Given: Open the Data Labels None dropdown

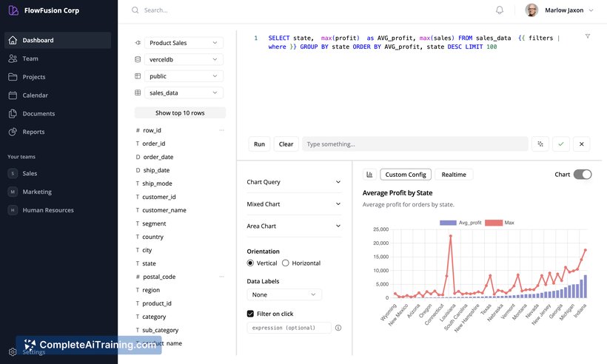Looking at the screenshot, I should (284, 294).
